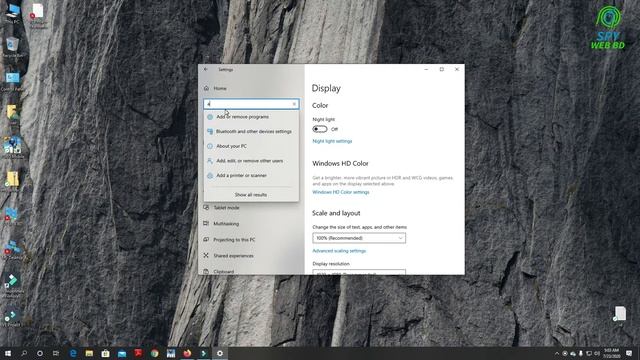Open Night light settings link
Viewport: 640px width, 360px height.
coord(332,141)
